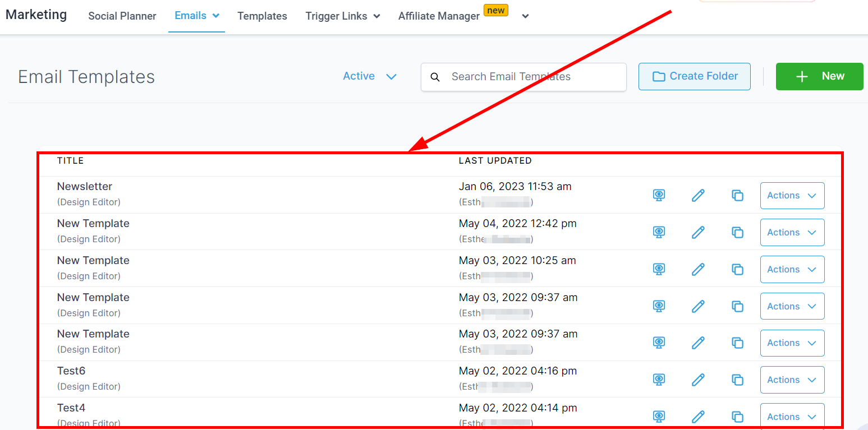
Task: Preview the May 04, 2022 New Template
Action: point(659,232)
